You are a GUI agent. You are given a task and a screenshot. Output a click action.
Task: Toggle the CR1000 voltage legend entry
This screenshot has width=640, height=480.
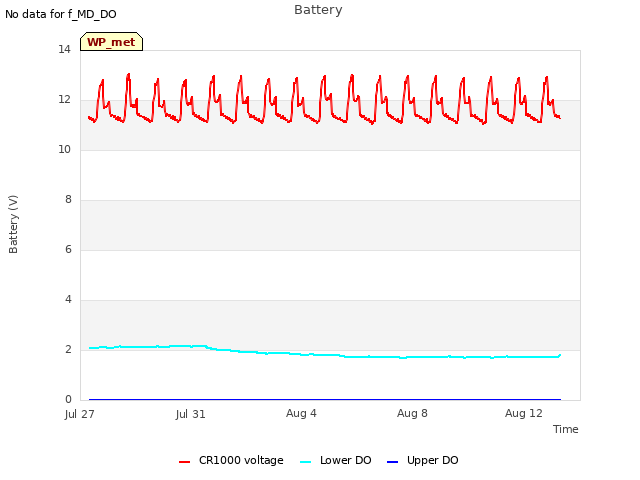231,460
